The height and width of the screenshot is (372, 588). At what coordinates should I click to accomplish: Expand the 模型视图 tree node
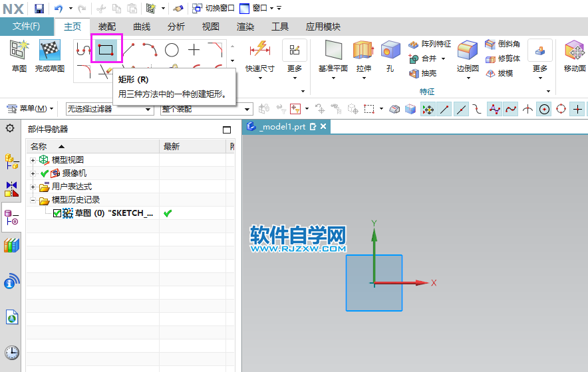coord(33,160)
